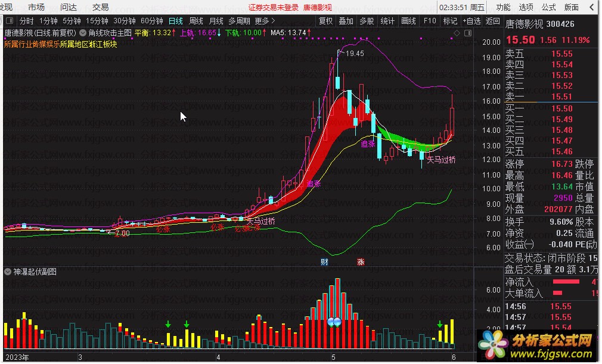Click the 19.45 high price label

355,53
